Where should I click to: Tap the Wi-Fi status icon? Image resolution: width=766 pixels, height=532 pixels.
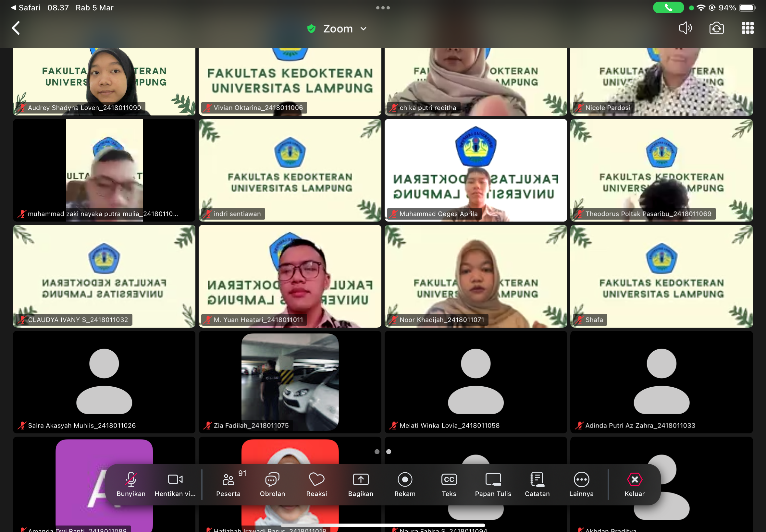coord(701,7)
